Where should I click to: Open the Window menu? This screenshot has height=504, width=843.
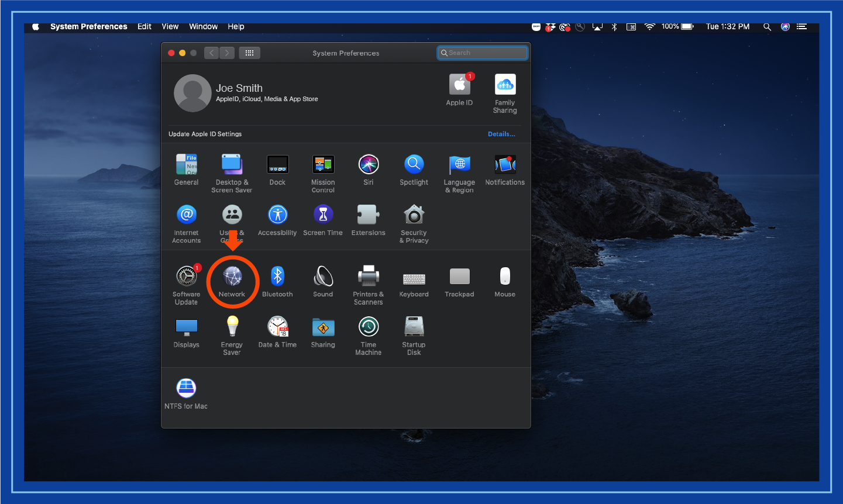203,27
